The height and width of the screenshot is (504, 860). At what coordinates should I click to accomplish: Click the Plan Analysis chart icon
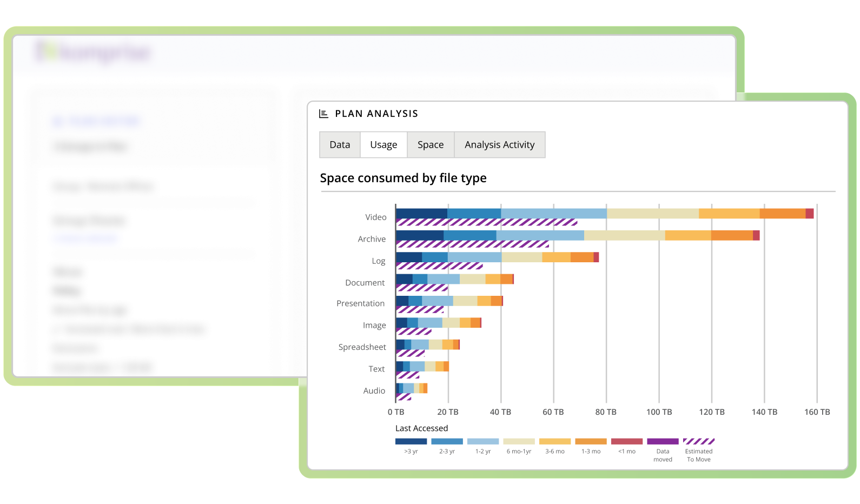323,114
